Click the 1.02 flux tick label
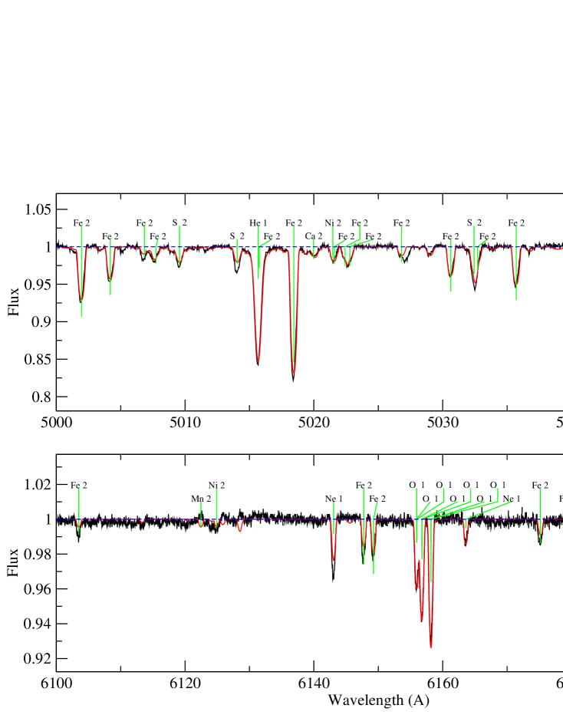The width and height of the screenshot is (563, 728). coord(38,484)
